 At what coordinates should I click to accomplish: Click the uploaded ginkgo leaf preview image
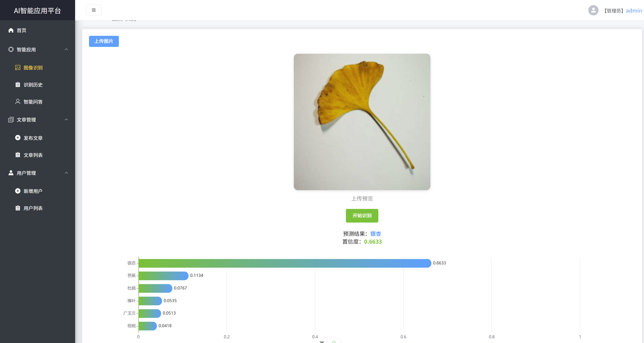coord(362,122)
